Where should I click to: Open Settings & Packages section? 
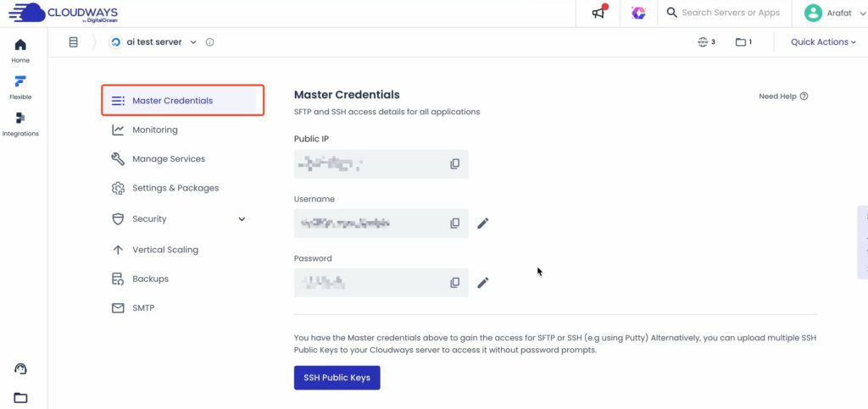(175, 188)
